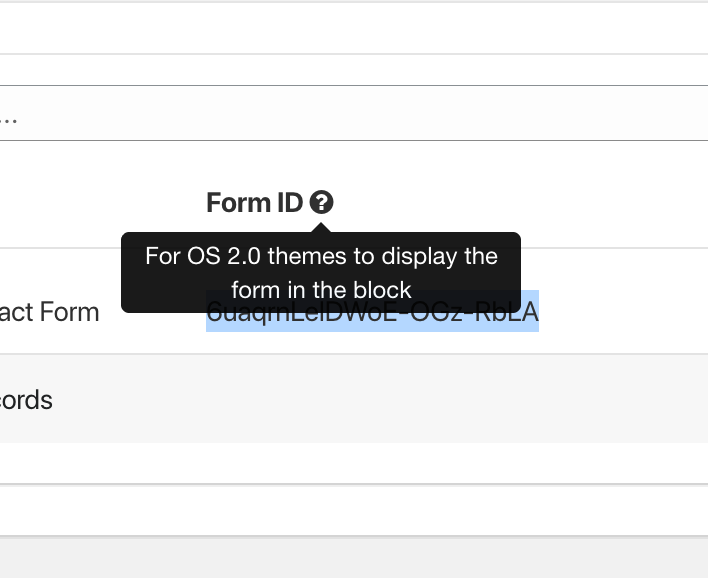
Task: Click the narrow white strip above the input field
Action: point(350,69)
